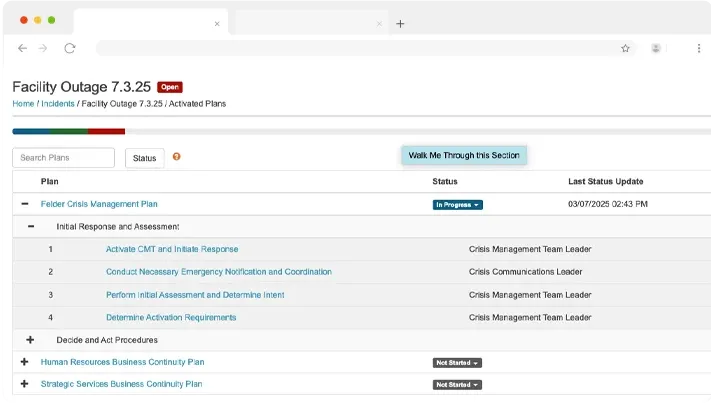The image size is (711, 403).
Task: Click the Last Status Update header
Action: pos(606,181)
